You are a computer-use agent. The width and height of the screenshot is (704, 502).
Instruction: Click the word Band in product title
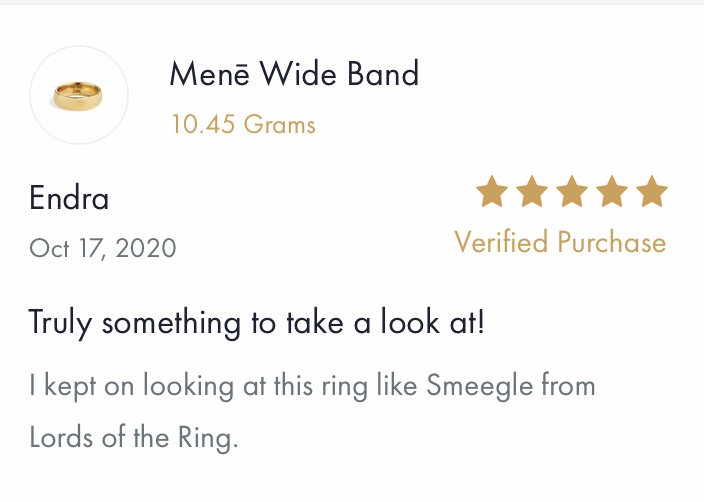[x=383, y=74]
